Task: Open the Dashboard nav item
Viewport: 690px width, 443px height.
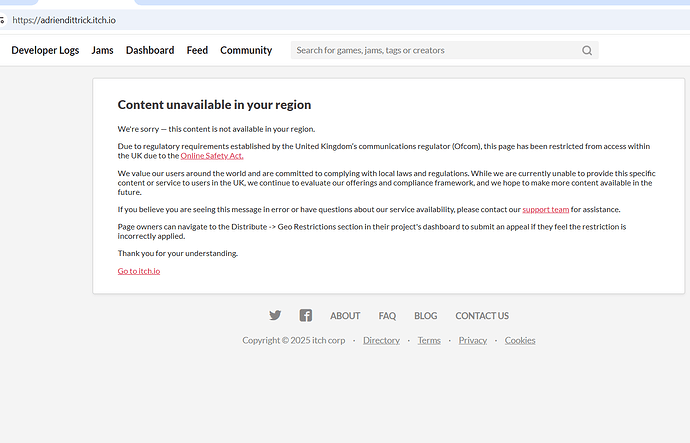Action: click(150, 50)
